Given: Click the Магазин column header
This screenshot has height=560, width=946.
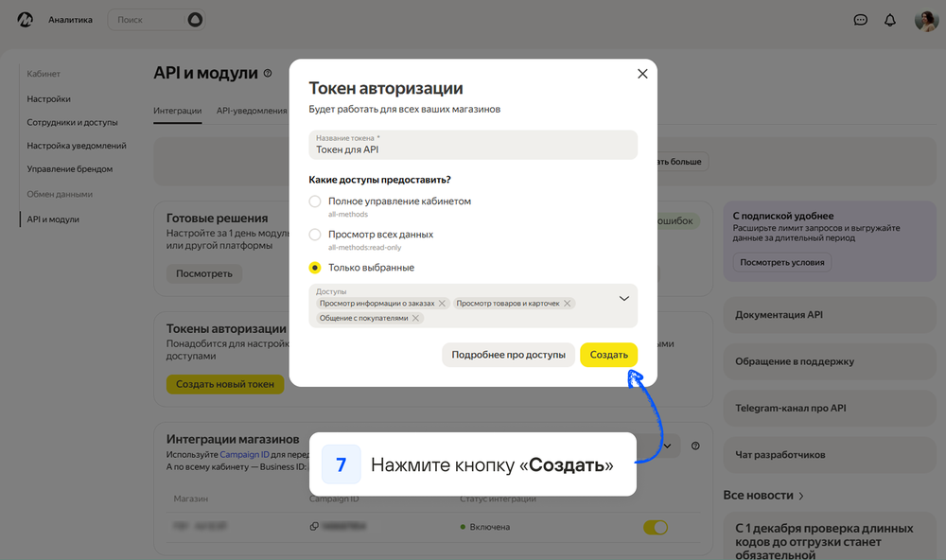Looking at the screenshot, I should 191,499.
